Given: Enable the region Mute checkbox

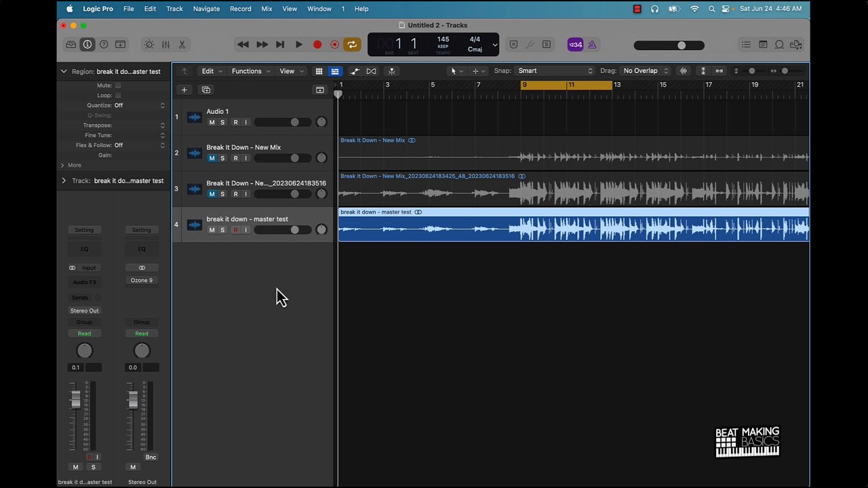Looking at the screenshot, I should point(118,85).
